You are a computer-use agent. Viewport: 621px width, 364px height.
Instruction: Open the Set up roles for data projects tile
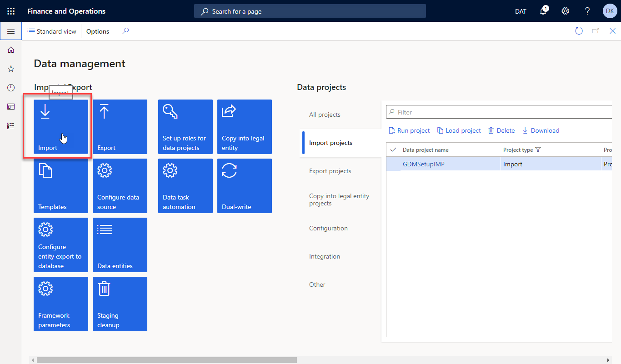[185, 127]
